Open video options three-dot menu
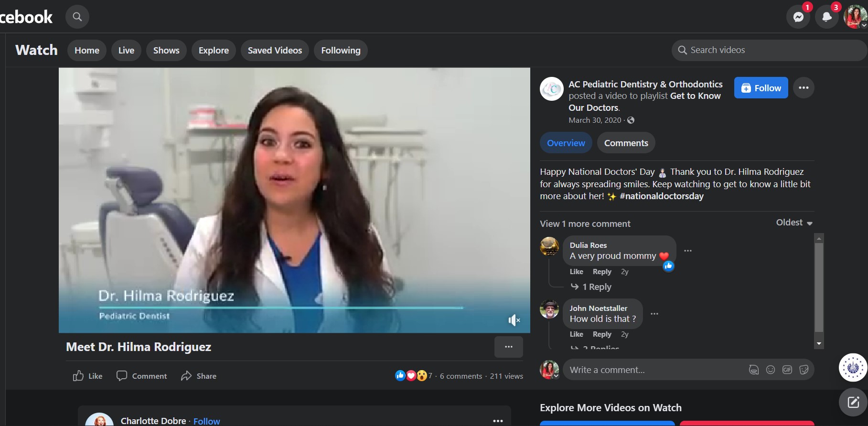Image resolution: width=868 pixels, height=426 pixels. 508,347
